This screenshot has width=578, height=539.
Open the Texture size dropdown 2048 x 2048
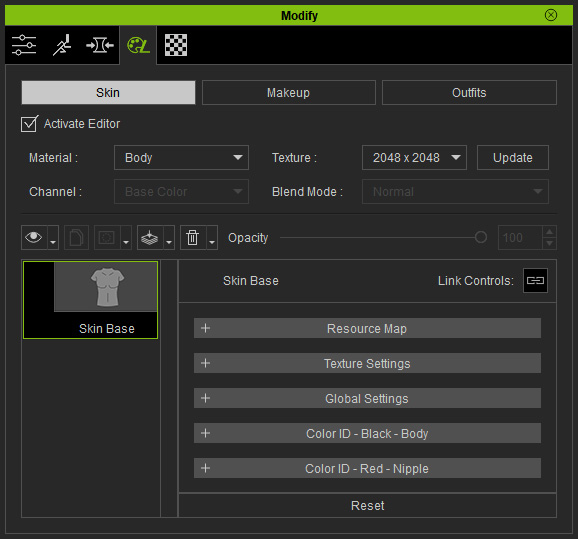[x=414, y=157]
